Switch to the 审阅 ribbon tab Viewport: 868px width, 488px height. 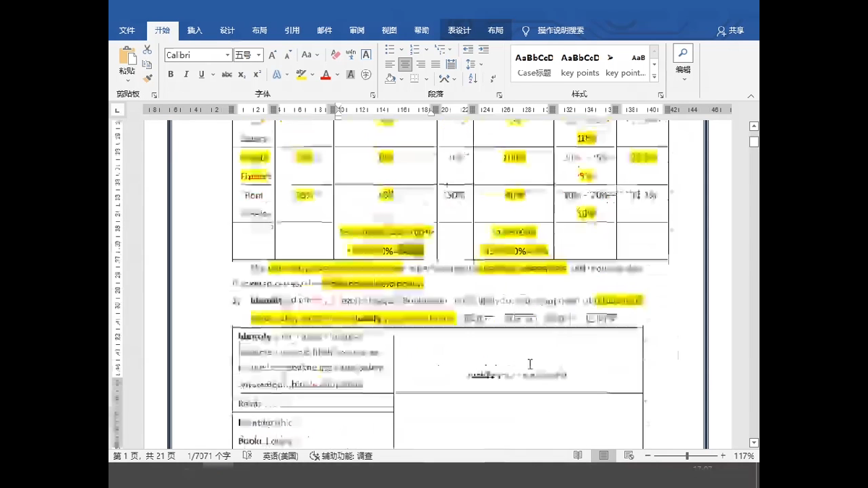pyautogui.click(x=357, y=30)
